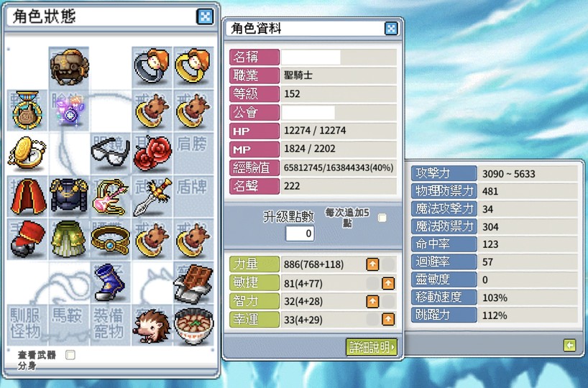This screenshot has width=588, height=388.
Task: Click the 升級點數 value field
Action: click(x=300, y=234)
